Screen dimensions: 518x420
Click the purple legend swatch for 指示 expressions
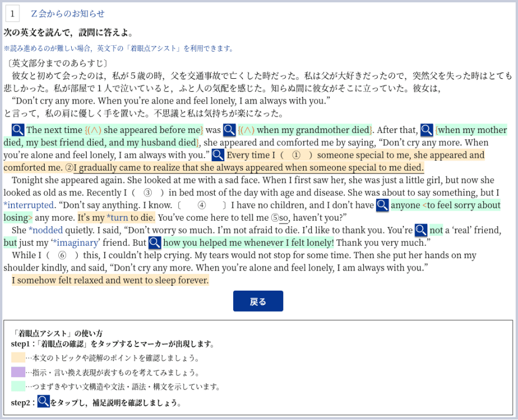coord(18,372)
